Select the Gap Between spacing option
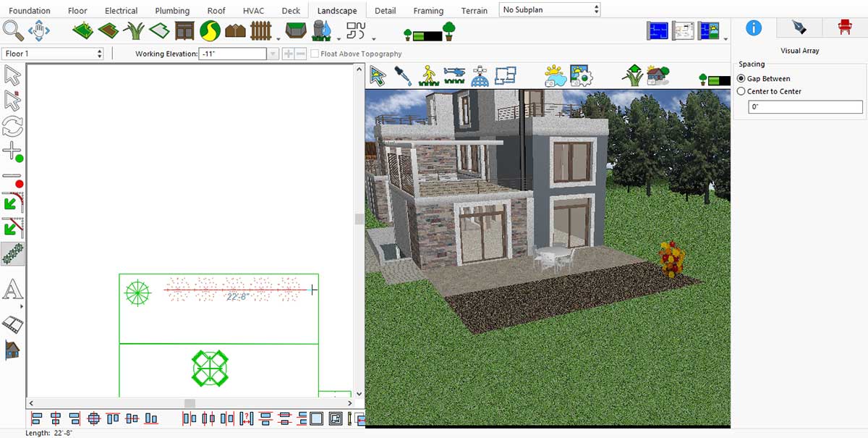 741,78
